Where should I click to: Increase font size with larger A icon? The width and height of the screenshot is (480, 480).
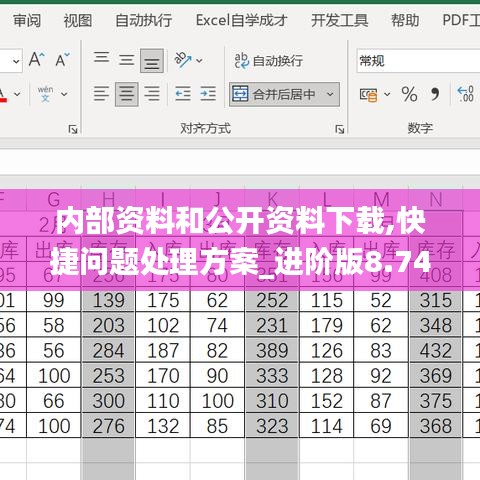[x=36, y=60]
